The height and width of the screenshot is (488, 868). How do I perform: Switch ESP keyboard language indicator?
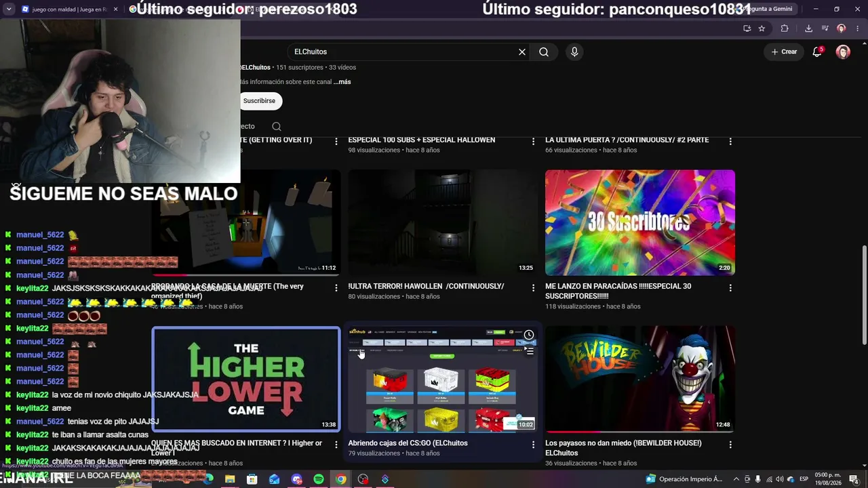(x=804, y=479)
